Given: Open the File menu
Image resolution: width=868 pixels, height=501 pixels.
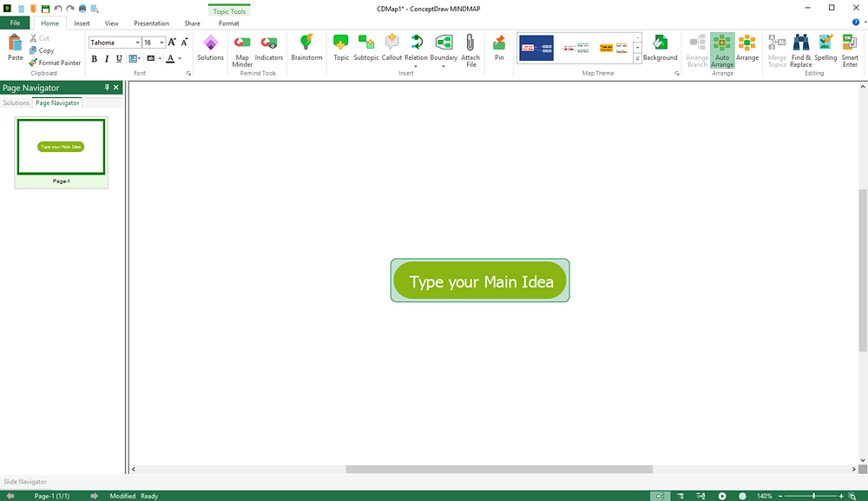Looking at the screenshot, I should click(15, 23).
